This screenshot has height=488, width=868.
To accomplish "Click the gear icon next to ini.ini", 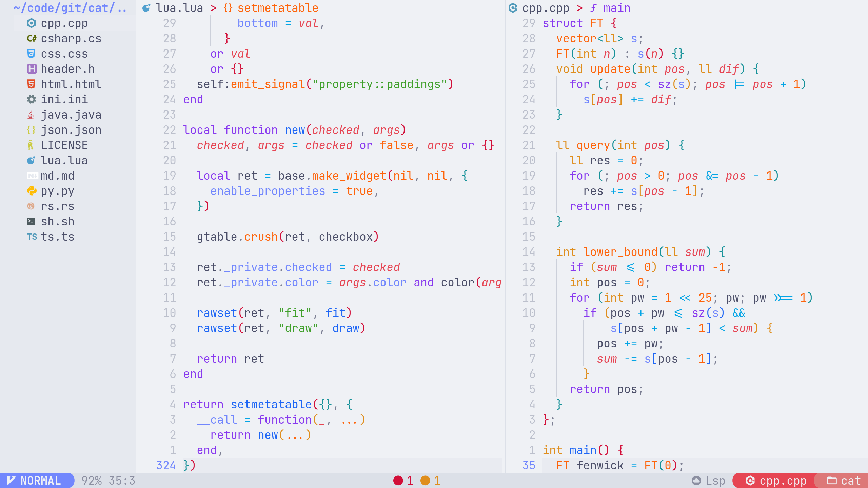I will pos(31,99).
